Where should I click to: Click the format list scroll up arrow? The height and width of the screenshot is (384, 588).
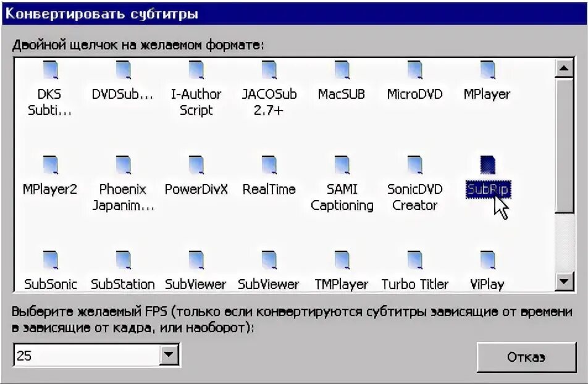pyautogui.click(x=564, y=69)
